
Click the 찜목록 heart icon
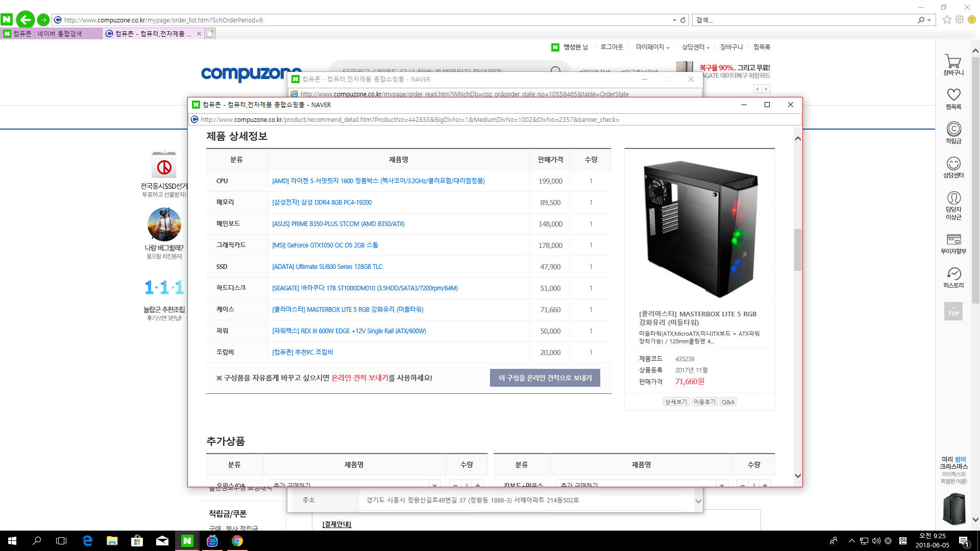(953, 98)
